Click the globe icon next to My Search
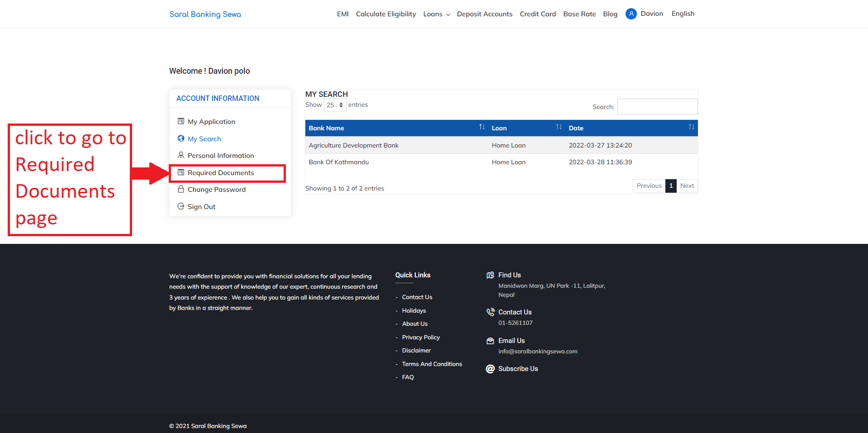The width and height of the screenshot is (868, 433). 181,138
